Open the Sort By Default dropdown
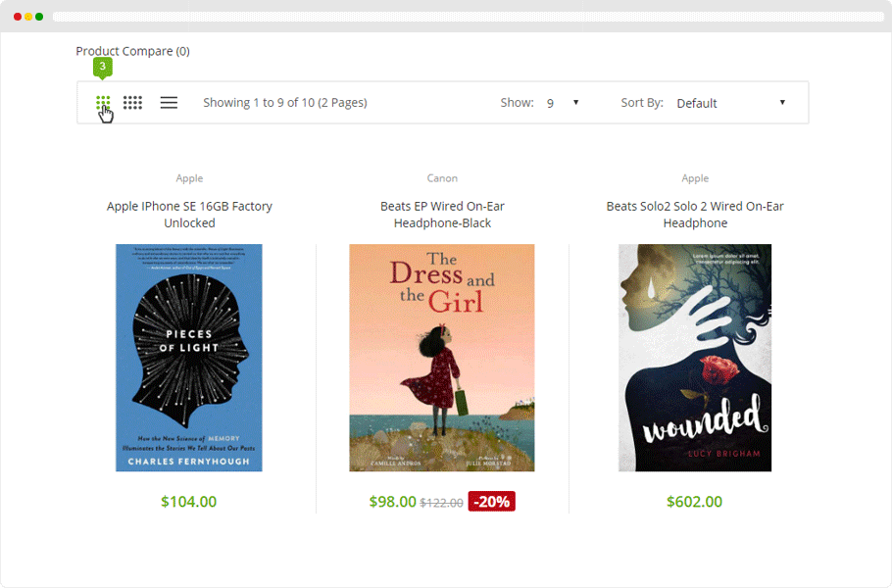Image resolution: width=892 pixels, height=588 pixels. point(730,103)
